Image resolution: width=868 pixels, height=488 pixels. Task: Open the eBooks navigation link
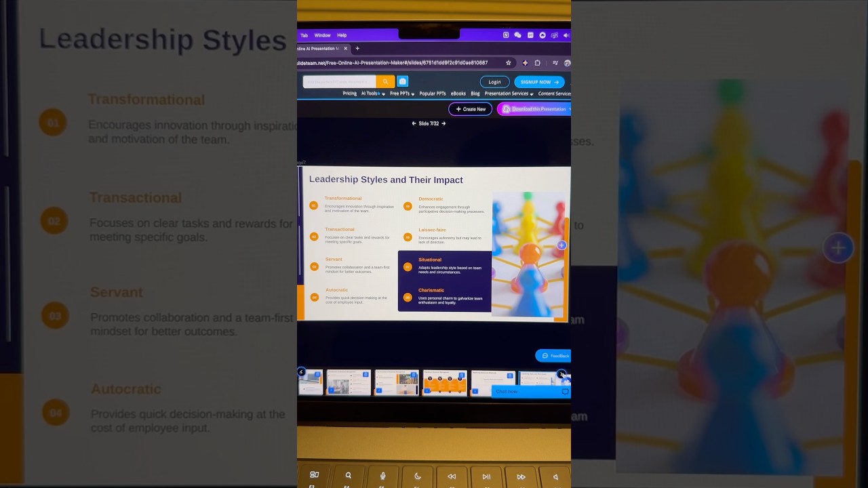click(x=458, y=94)
